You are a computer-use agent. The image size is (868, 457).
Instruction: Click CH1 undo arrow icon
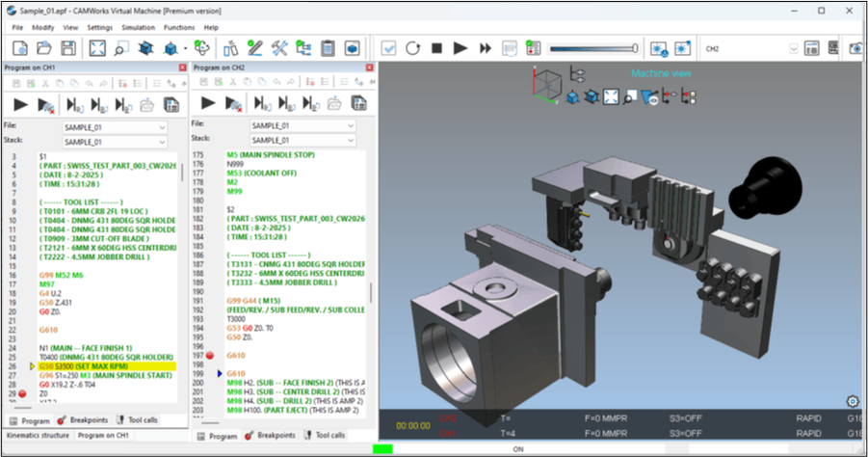90,84
